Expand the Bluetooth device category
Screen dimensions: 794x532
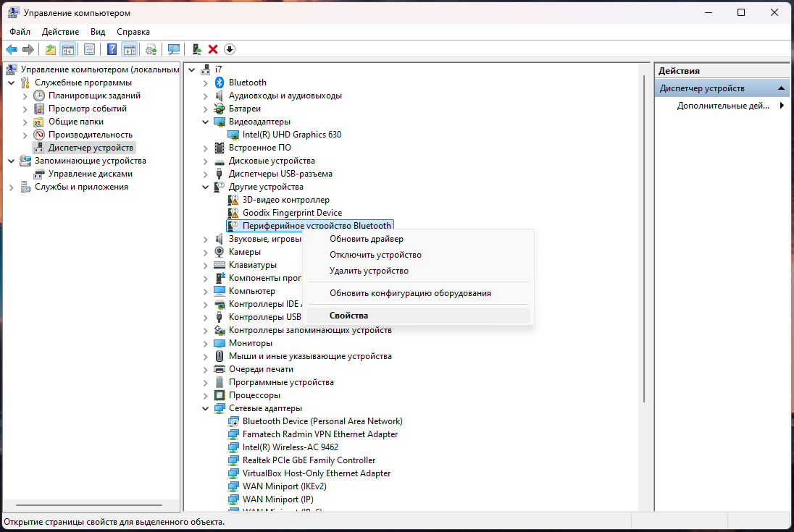point(206,83)
